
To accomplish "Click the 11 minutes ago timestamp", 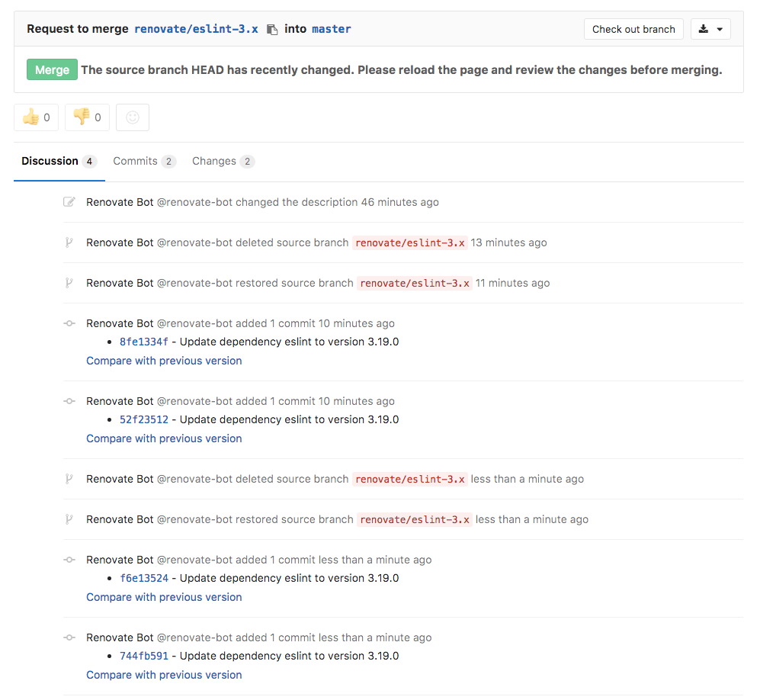I will coord(513,283).
